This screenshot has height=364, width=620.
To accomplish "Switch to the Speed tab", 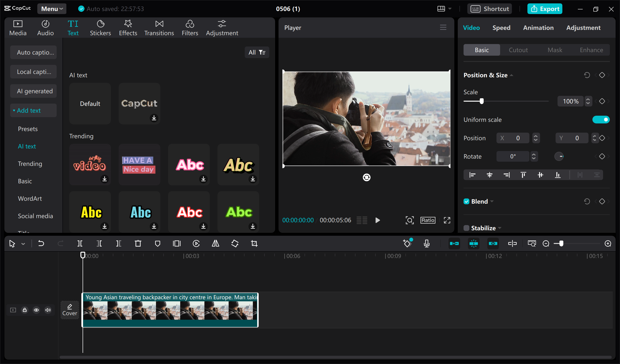I will click(x=501, y=28).
